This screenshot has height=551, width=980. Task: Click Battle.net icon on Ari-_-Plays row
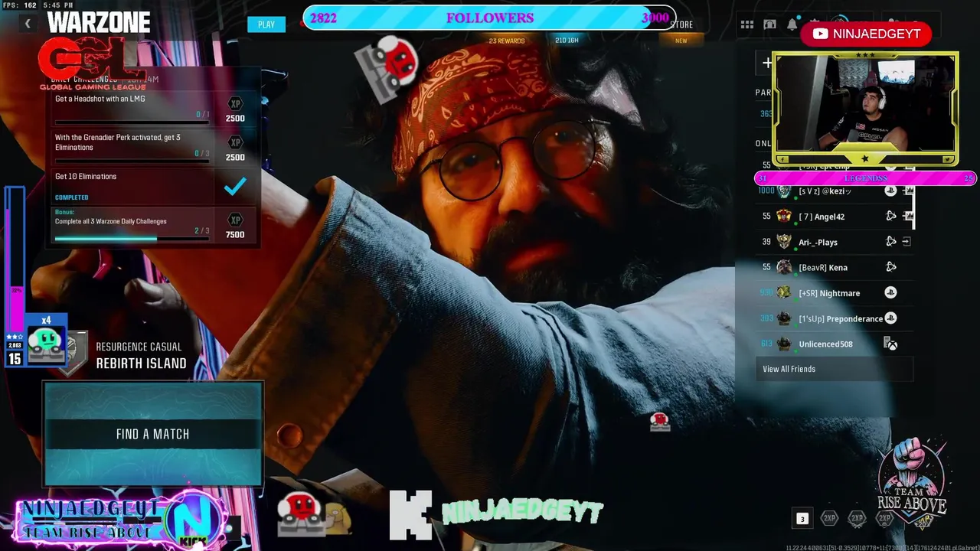point(890,241)
